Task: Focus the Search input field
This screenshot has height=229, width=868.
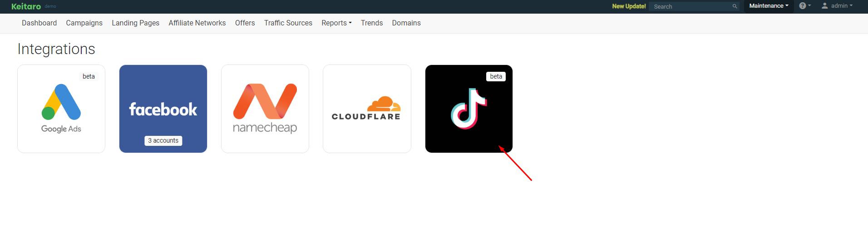Action: click(694, 6)
